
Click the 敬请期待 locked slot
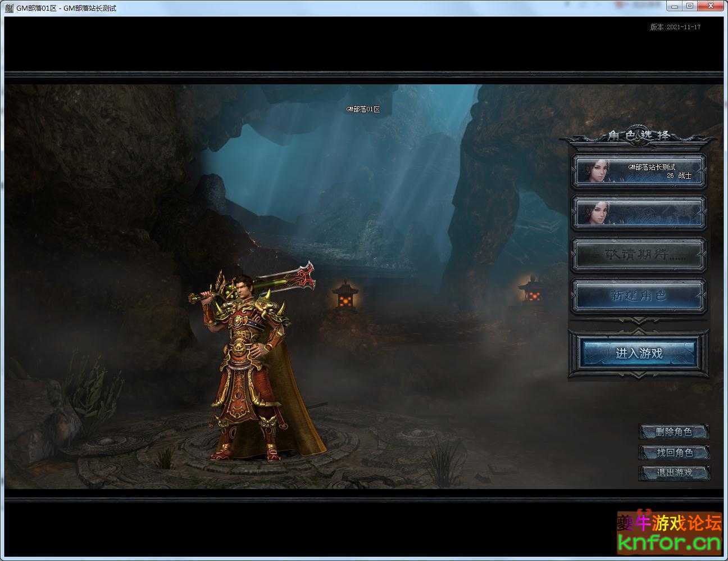[x=639, y=255]
